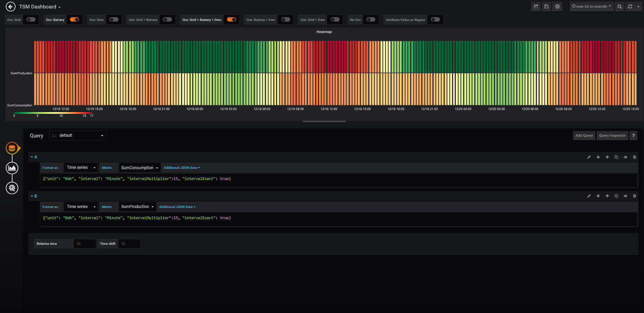644x313 pixels.
Task: Hide query B with eye icon
Action: 625,196
